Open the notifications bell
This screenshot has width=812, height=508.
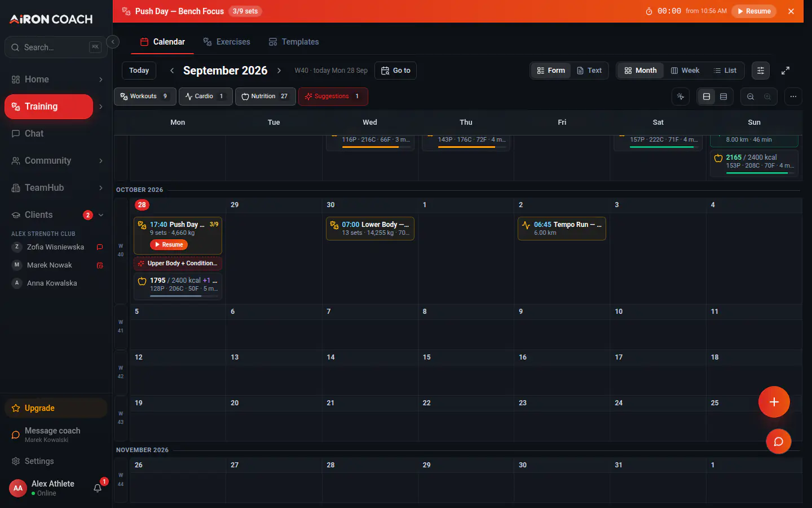click(98, 488)
